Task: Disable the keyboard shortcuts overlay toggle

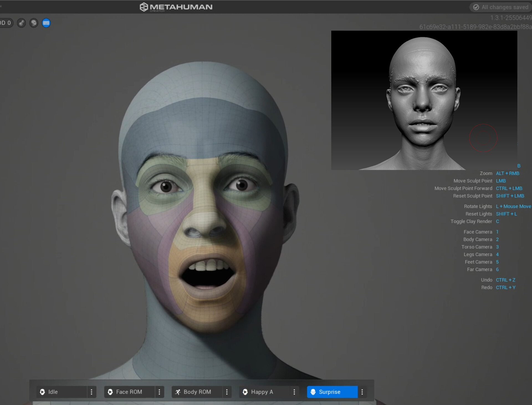Action: click(x=46, y=23)
